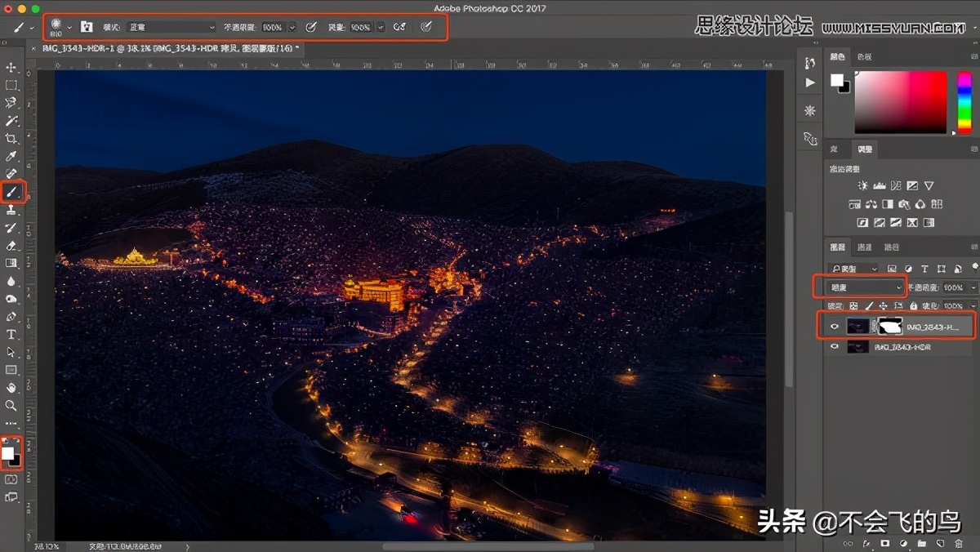
Task: Click the layer mask thumbnail of the top layer
Action: pyautogui.click(x=889, y=326)
